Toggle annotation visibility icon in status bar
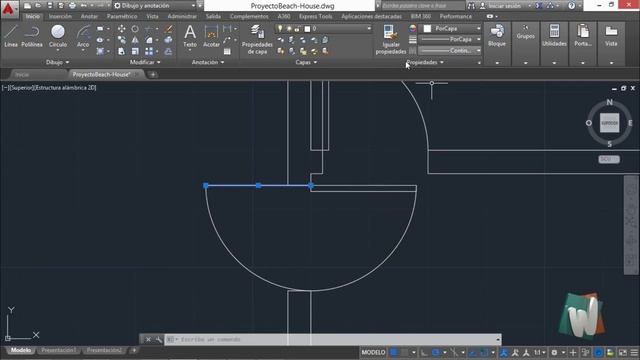Image resolution: width=640 pixels, height=360 pixels. click(x=504, y=352)
